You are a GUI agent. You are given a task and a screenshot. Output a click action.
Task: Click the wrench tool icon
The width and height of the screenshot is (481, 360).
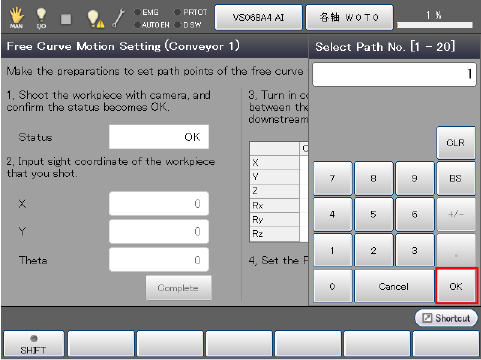119,18
